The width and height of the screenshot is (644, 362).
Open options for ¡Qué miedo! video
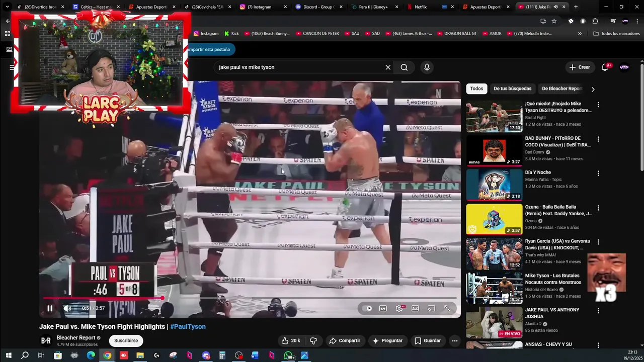pos(598,105)
